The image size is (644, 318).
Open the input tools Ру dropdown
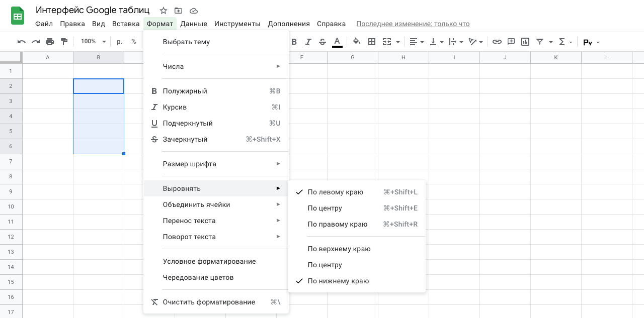pos(591,42)
